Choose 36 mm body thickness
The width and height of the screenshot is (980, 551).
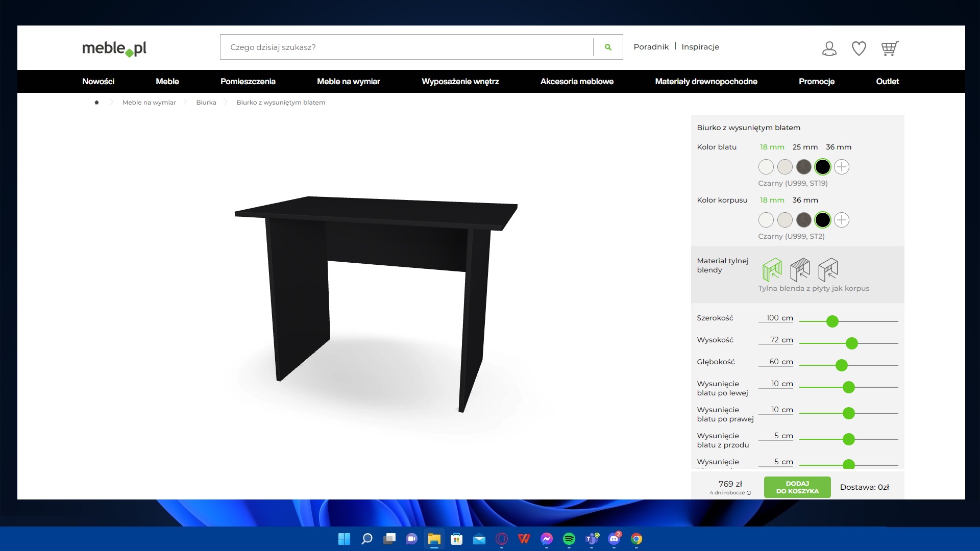(805, 200)
